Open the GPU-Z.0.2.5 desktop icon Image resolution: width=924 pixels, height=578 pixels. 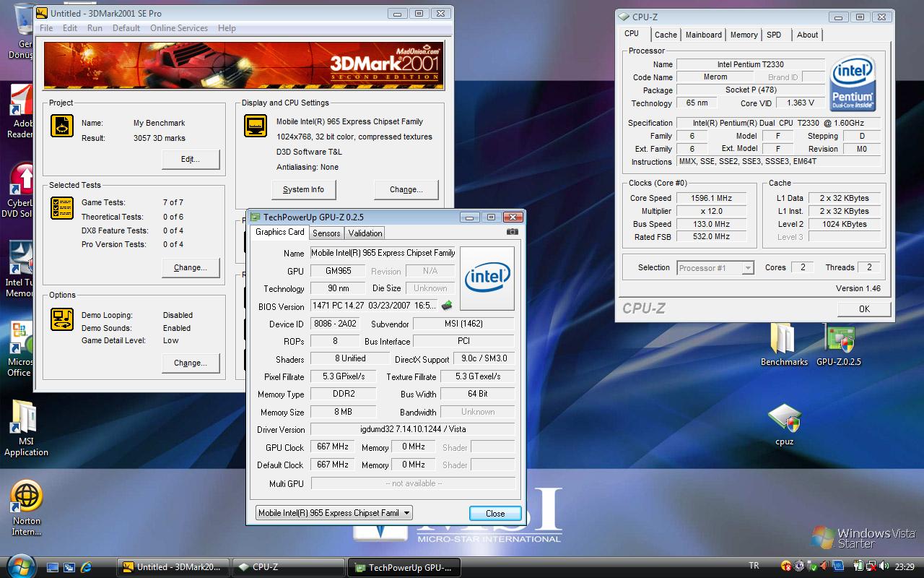point(839,344)
